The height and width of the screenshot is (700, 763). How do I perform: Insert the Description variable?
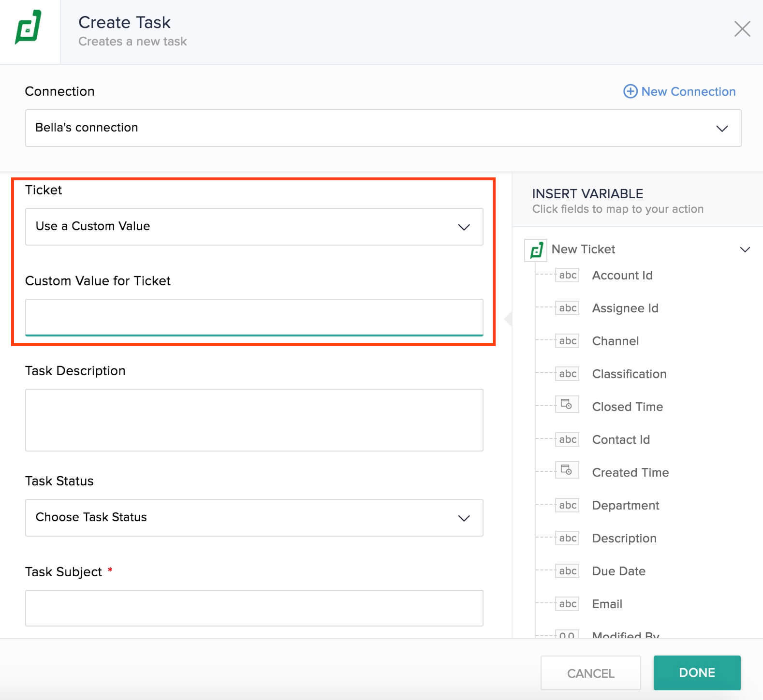tap(624, 539)
